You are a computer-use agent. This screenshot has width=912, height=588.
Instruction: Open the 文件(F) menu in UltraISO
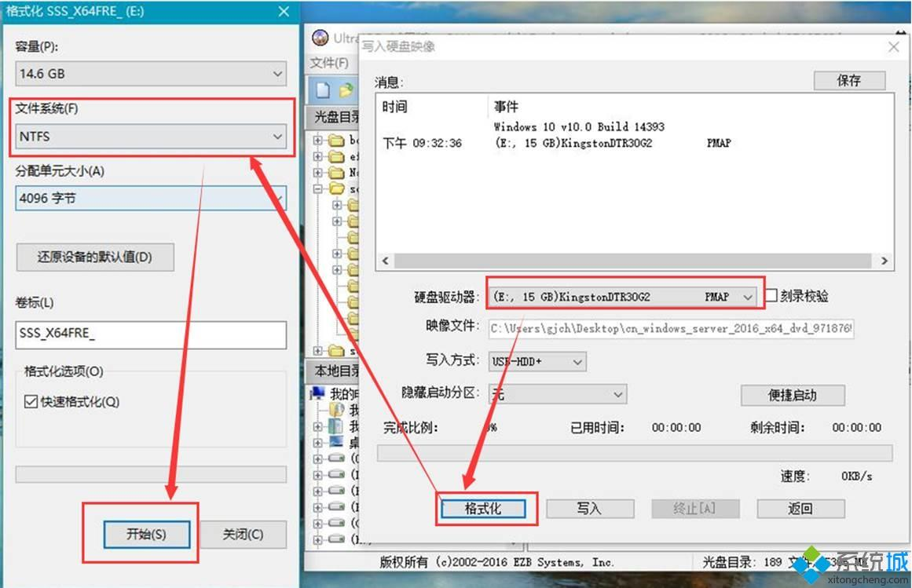click(x=329, y=63)
